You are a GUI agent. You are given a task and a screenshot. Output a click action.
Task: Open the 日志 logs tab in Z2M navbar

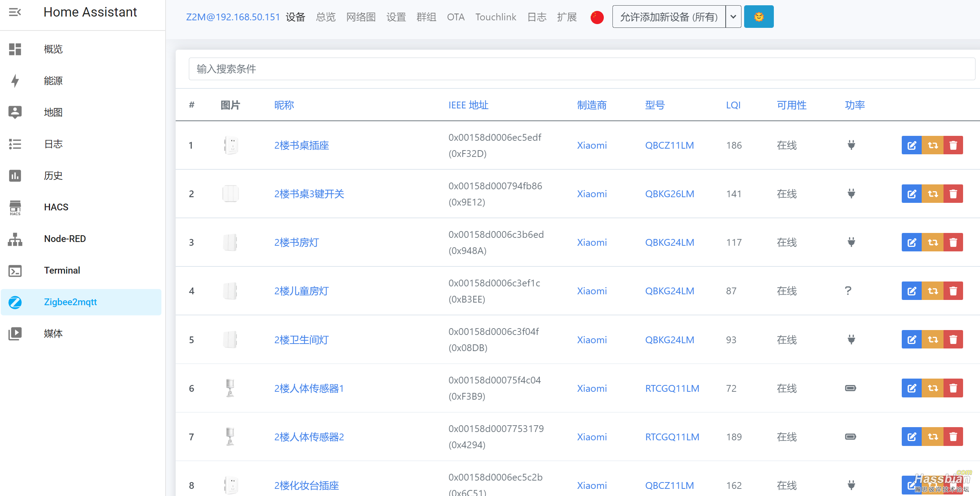pos(537,17)
